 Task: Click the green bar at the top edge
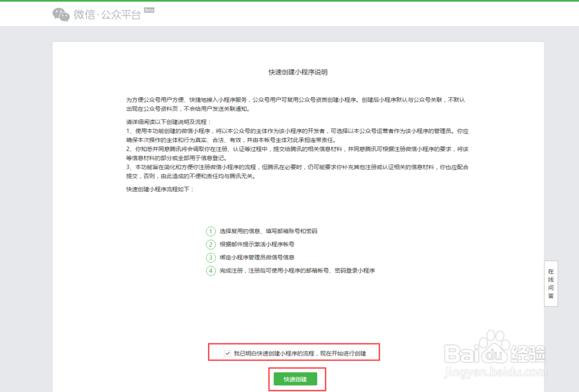pos(289,2)
